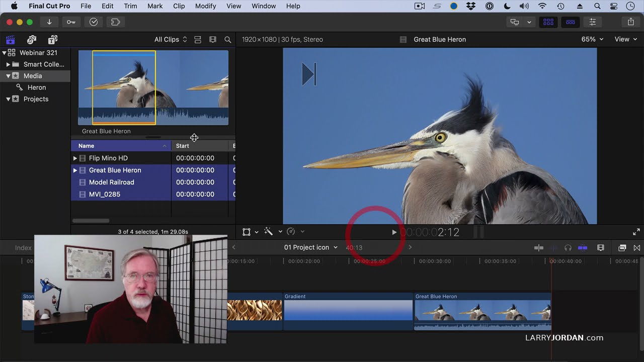Screen dimensions: 644x362
Task: Show the Effects browser icon
Action: (622, 248)
